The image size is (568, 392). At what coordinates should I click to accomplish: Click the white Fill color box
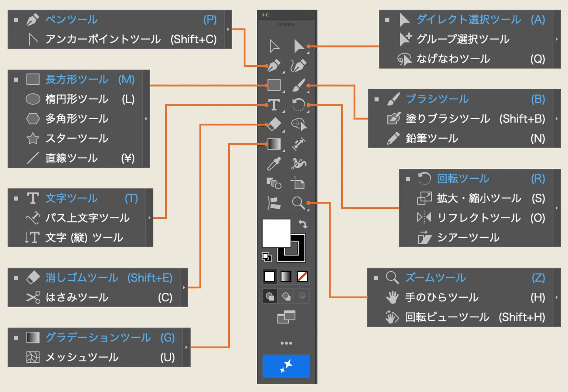[x=276, y=233]
